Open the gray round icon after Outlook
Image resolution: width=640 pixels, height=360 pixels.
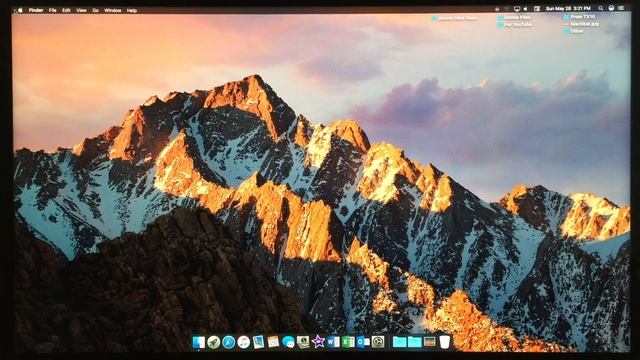tap(378, 342)
